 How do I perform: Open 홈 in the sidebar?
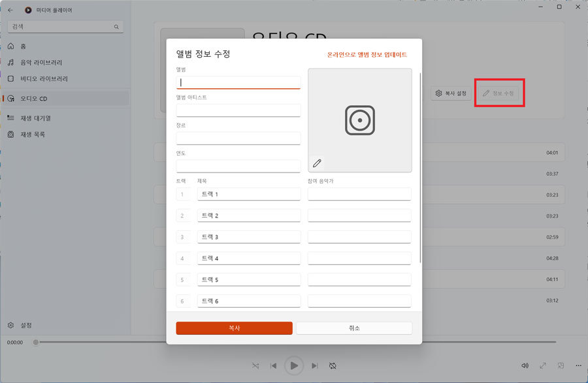pos(24,46)
